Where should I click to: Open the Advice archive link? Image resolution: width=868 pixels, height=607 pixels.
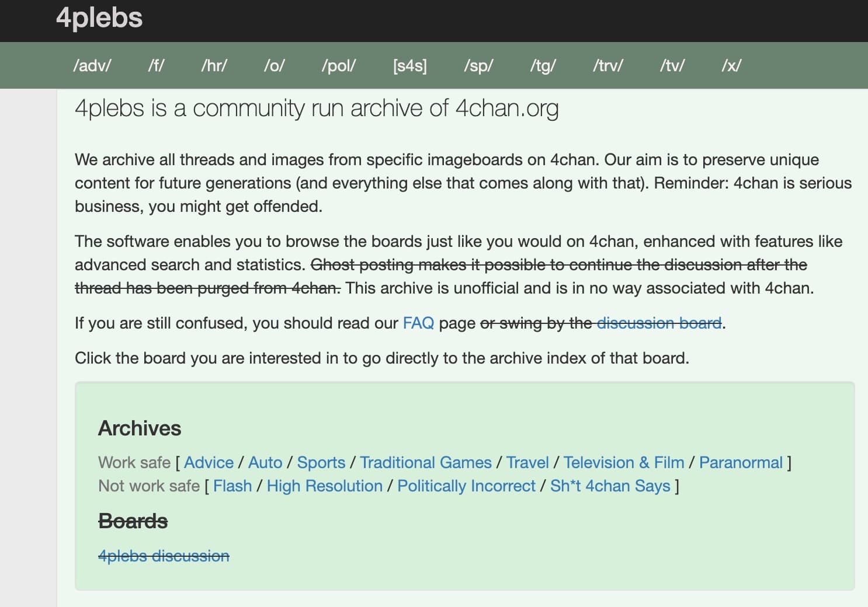coord(209,462)
